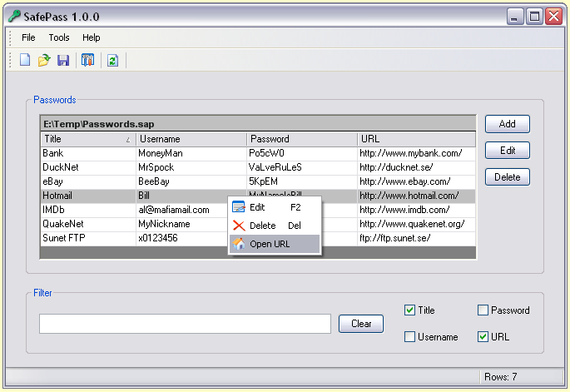
Task: Click URL http://www.mybank.com/ cell
Action: tap(417, 153)
